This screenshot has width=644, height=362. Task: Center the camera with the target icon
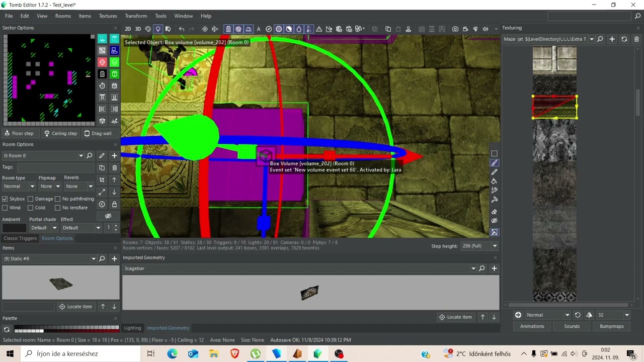coord(205,29)
